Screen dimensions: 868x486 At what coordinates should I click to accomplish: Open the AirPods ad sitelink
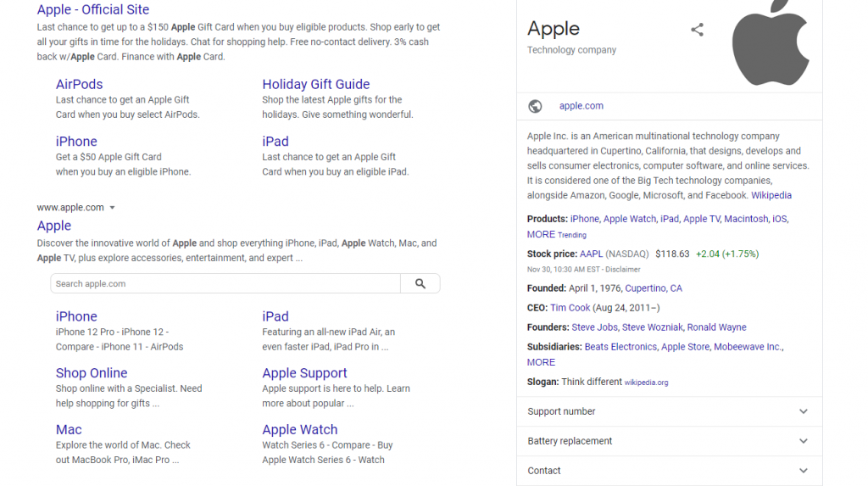(x=79, y=84)
